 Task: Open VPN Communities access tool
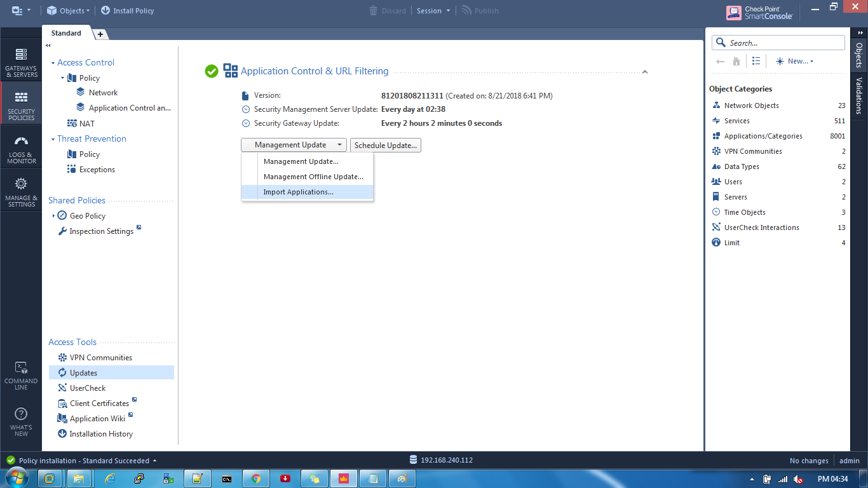95,358
